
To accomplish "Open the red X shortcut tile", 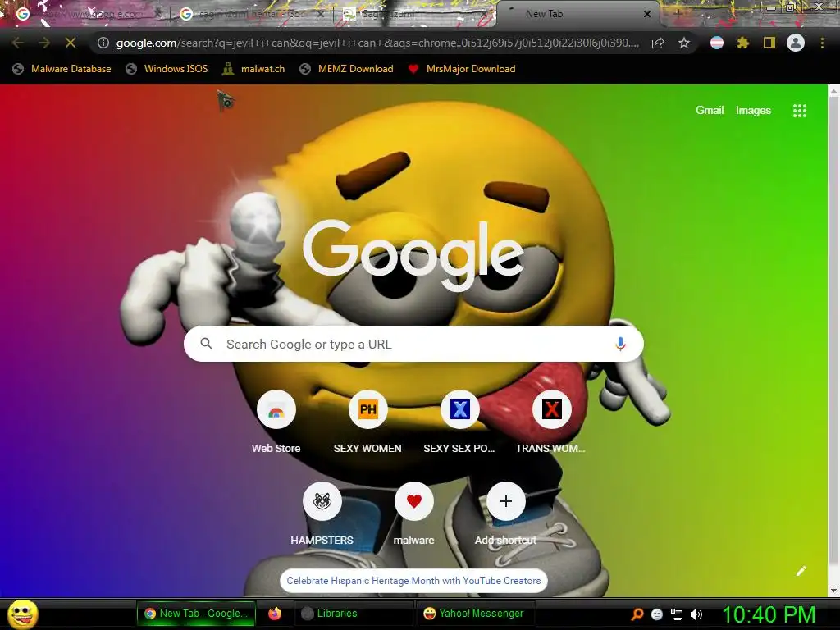I will click(551, 423).
